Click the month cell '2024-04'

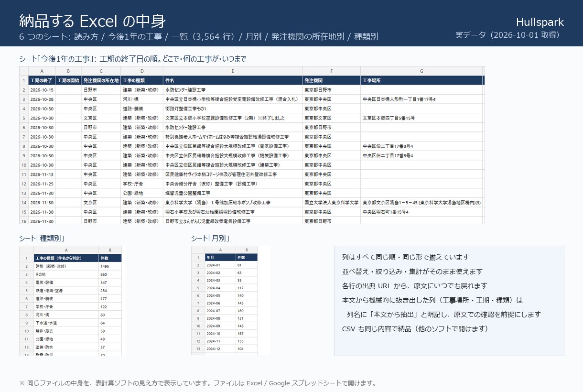click(x=220, y=288)
